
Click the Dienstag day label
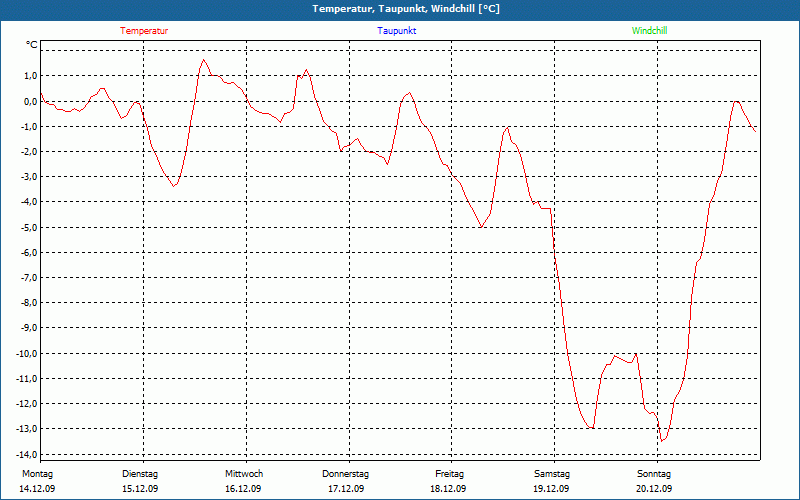tap(140, 474)
